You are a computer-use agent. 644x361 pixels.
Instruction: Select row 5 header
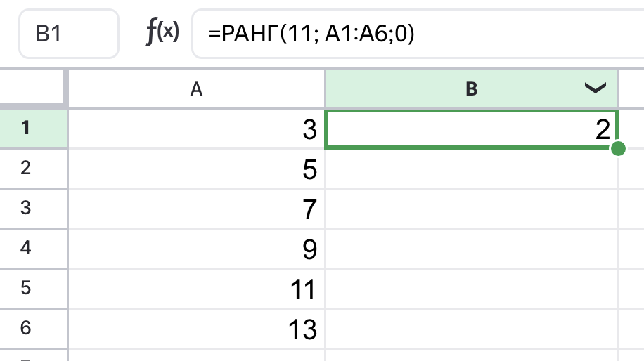(x=27, y=289)
